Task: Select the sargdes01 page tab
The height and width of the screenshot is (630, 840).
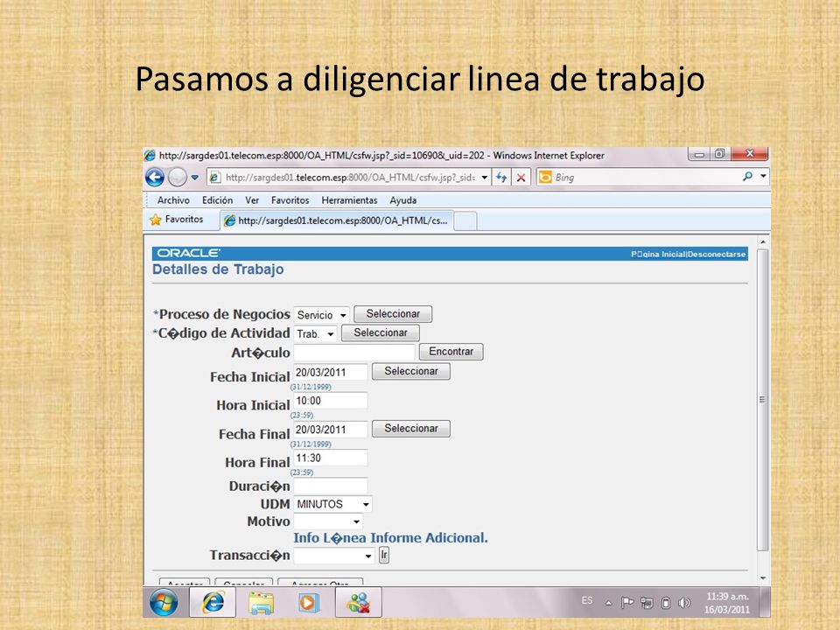Action: [336, 220]
